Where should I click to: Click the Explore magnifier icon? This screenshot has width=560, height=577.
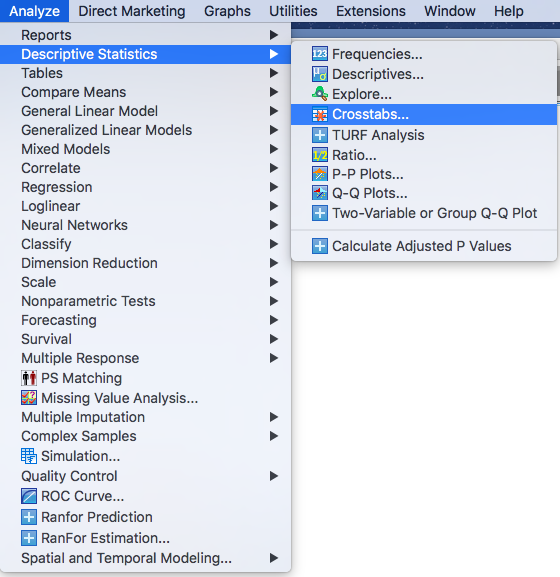[x=319, y=94]
